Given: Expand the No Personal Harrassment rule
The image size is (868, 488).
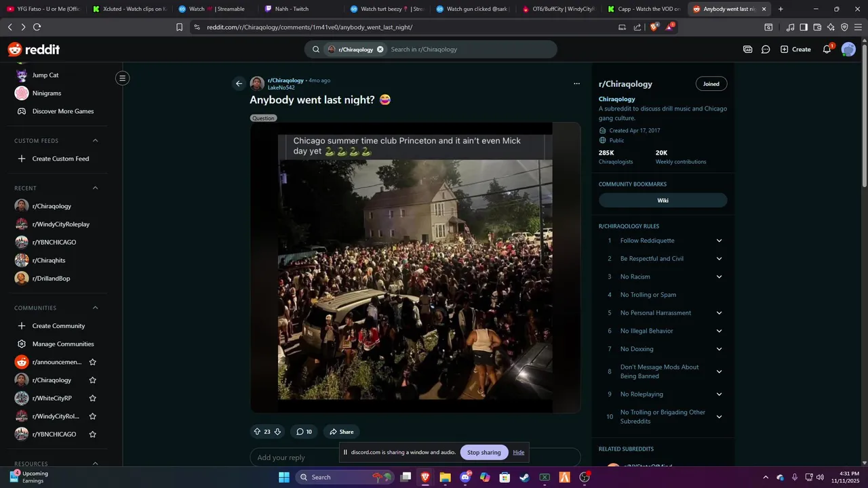Looking at the screenshot, I should point(719,313).
